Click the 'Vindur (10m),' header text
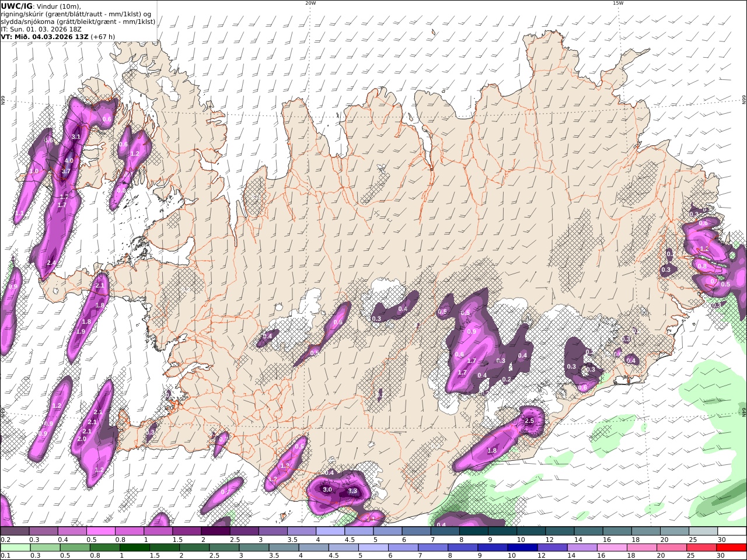 tap(59, 6)
